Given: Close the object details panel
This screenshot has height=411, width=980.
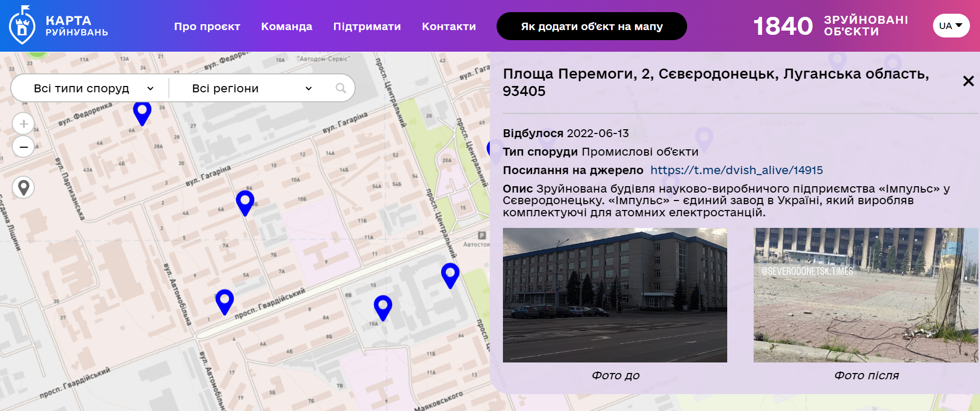Looking at the screenshot, I should click(x=968, y=81).
